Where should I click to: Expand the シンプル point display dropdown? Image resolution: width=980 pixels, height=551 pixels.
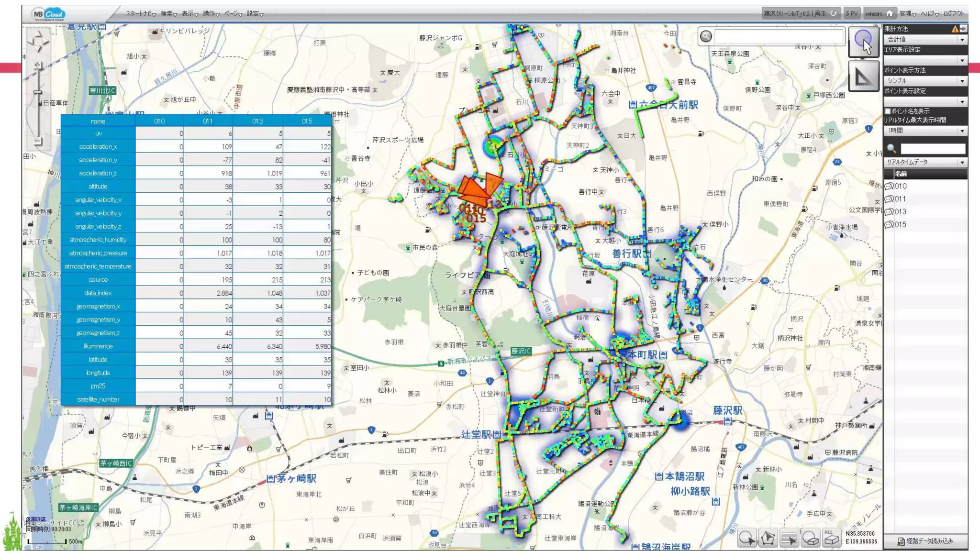[924, 81]
